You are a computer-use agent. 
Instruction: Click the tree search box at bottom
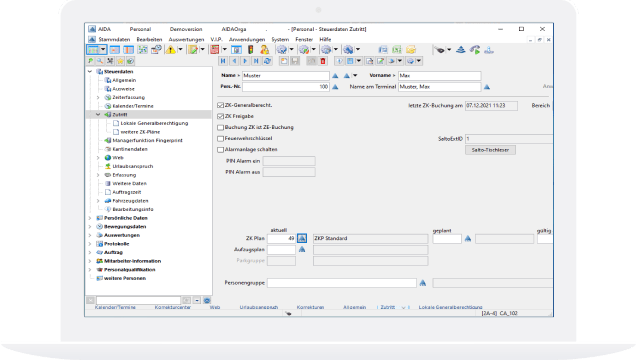tap(138, 300)
